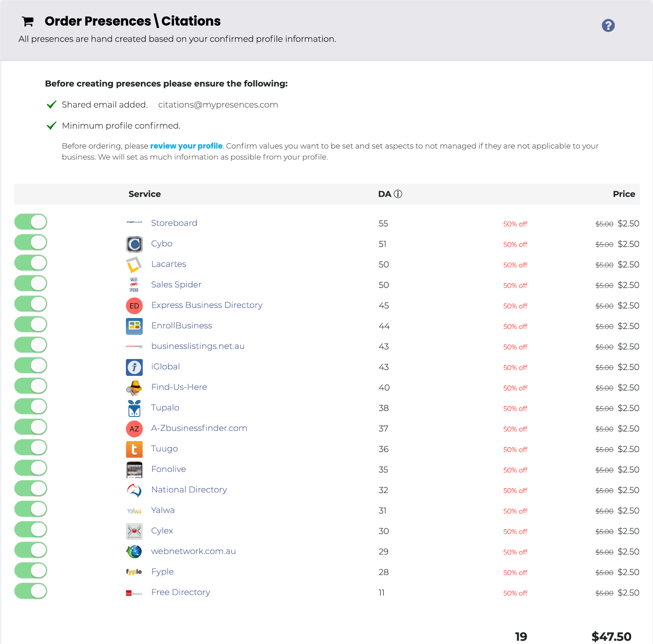The image size is (653, 644).
Task: Click the iGlobal info logo icon
Action: [134, 367]
